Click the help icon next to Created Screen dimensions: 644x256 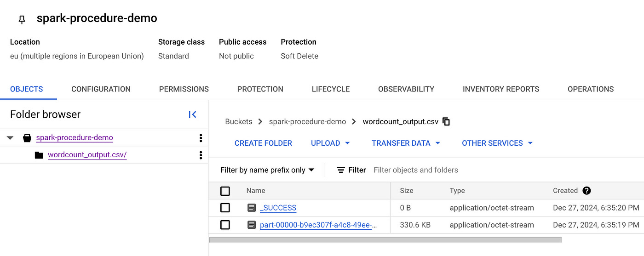click(586, 191)
